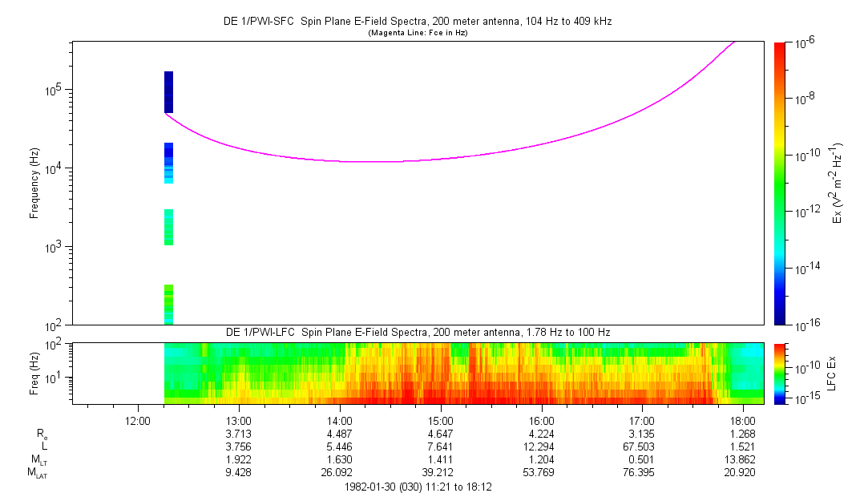Click the MLAT row label

pyautogui.click(x=37, y=473)
